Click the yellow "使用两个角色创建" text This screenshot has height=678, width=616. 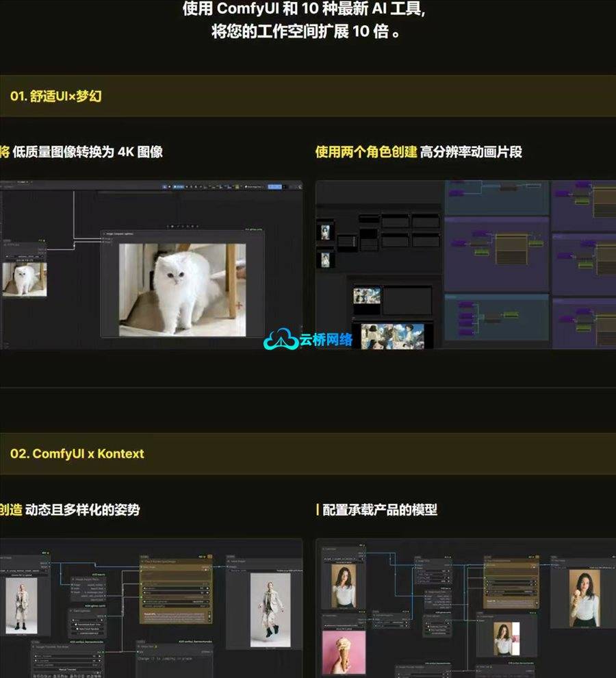point(365,152)
